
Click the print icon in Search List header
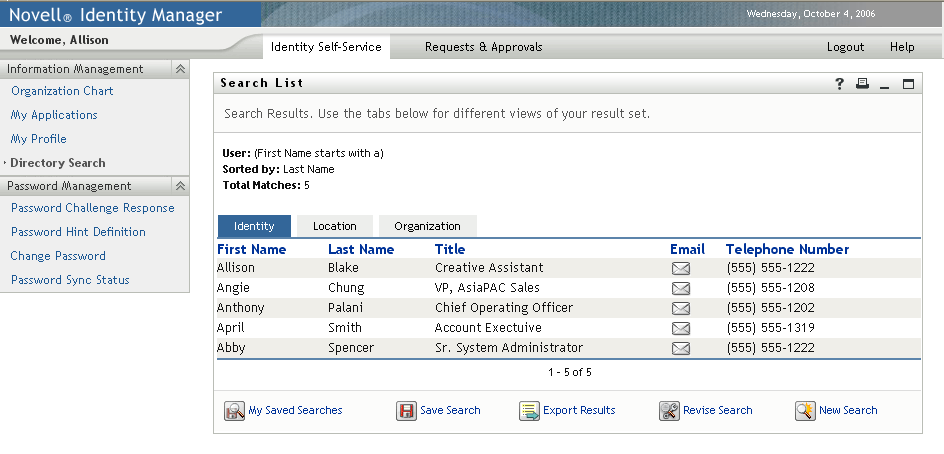pos(862,84)
